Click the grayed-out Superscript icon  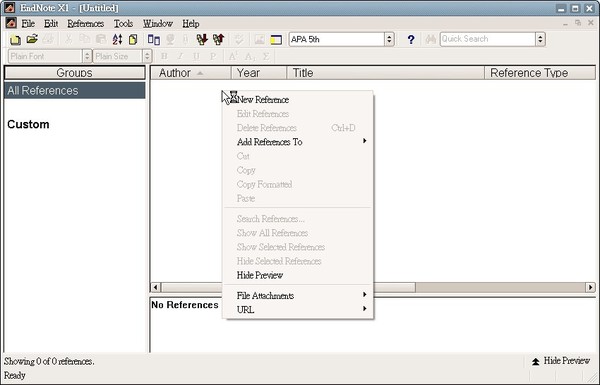click(x=233, y=56)
